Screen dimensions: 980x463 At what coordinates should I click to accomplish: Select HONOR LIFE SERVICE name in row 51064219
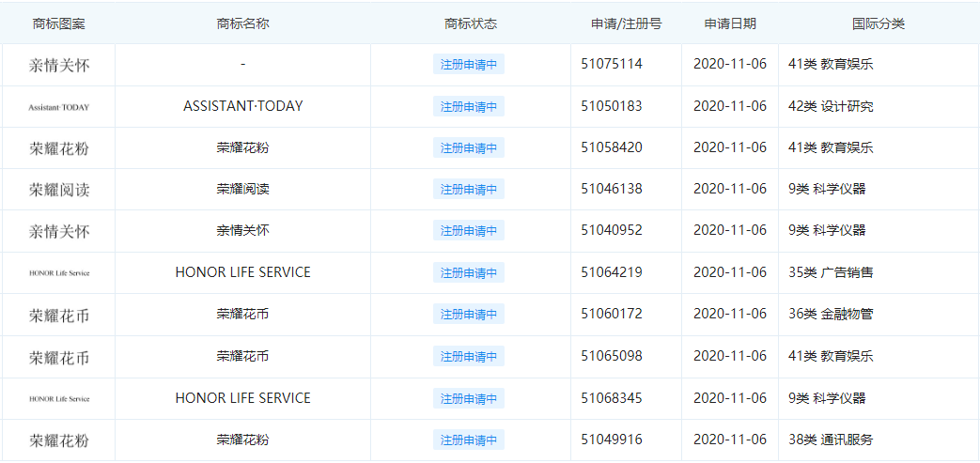[243, 272]
